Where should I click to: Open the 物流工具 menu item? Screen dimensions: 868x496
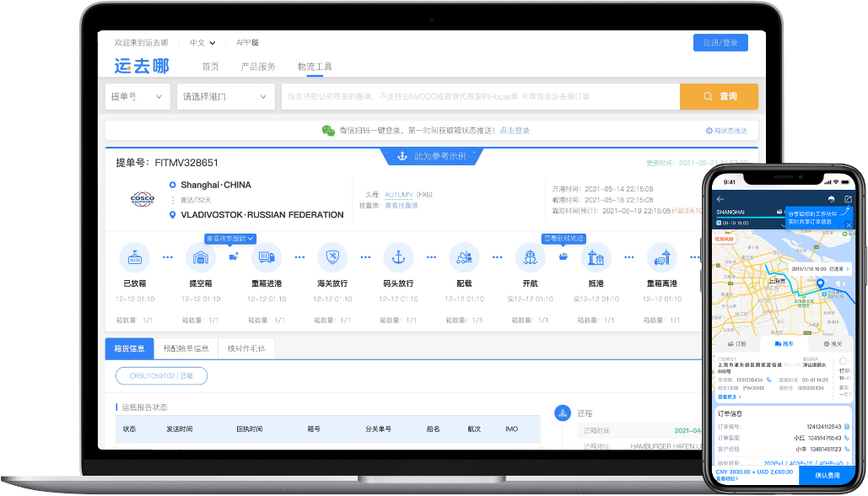coord(315,67)
